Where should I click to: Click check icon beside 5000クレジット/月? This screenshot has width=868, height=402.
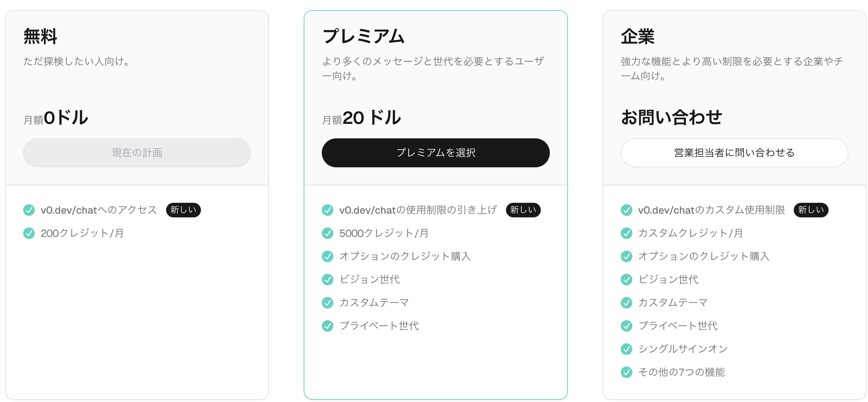point(328,233)
